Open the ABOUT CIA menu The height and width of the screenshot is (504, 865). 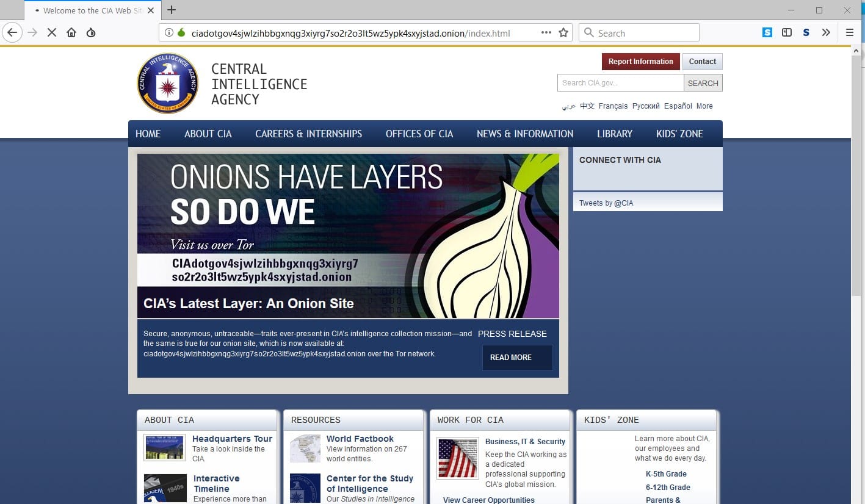[208, 134]
